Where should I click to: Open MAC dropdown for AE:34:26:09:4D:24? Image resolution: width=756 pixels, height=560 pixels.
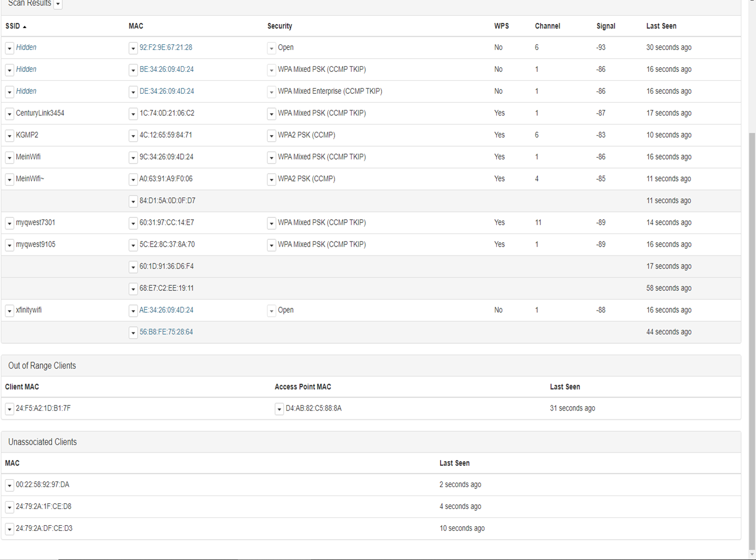pos(133,311)
